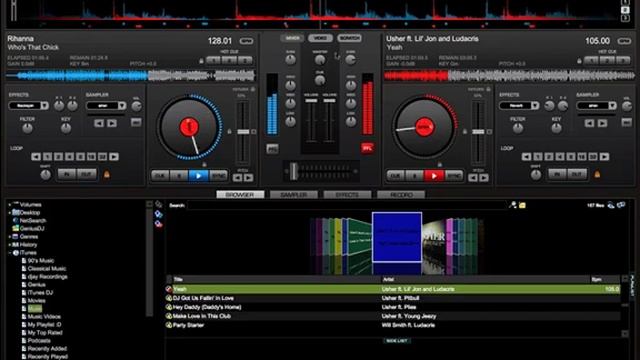The image size is (640, 360).
Task: Select the SCRATCH panel button
Action: click(349, 38)
